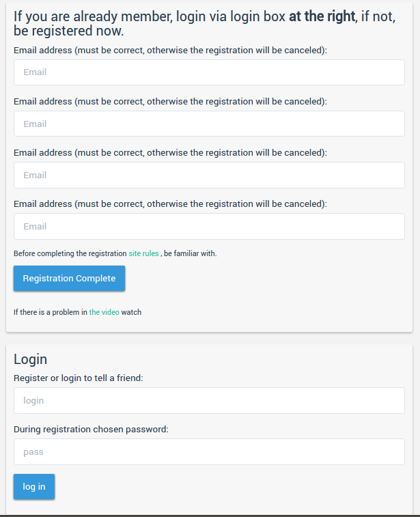This screenshot has height=517, width=420.
Task: Focus the login username field
Action: pyautogui.click(x=209, y=401)
